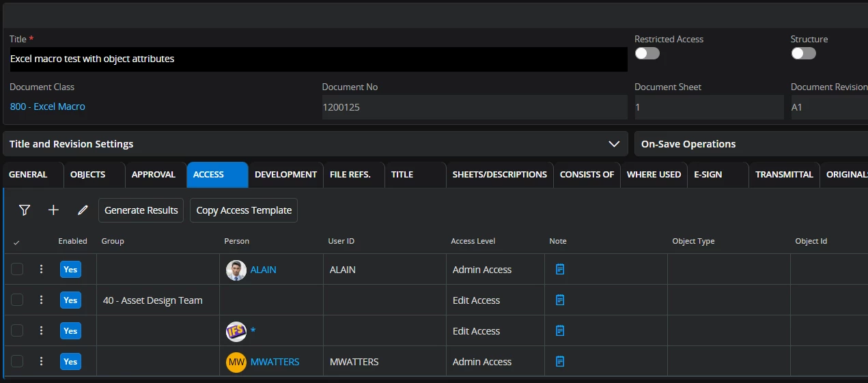Toggle the Structure switch
Screen dimensions: 868x383
point(803,53)
